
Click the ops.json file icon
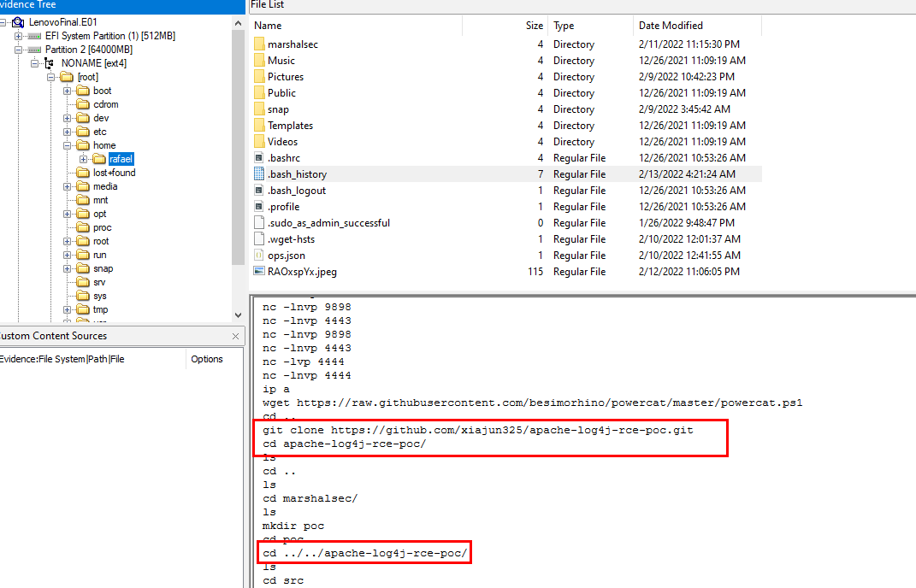259,256
